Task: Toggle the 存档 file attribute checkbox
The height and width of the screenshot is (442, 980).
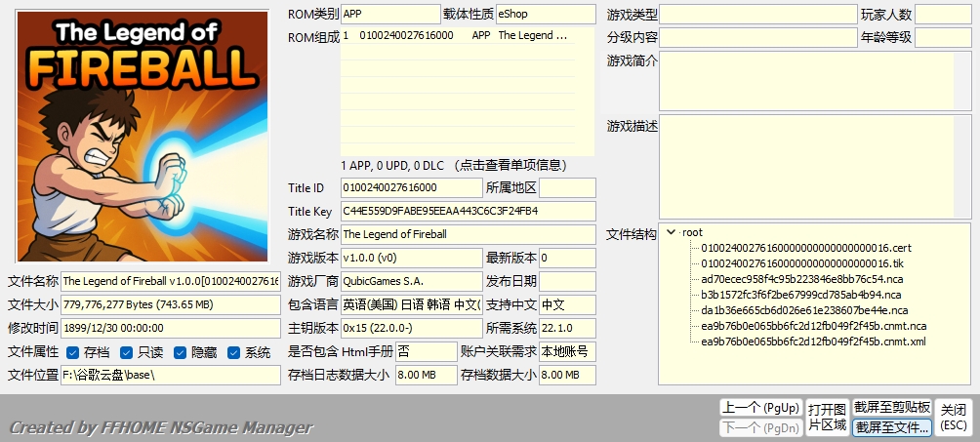Action: 72,352
